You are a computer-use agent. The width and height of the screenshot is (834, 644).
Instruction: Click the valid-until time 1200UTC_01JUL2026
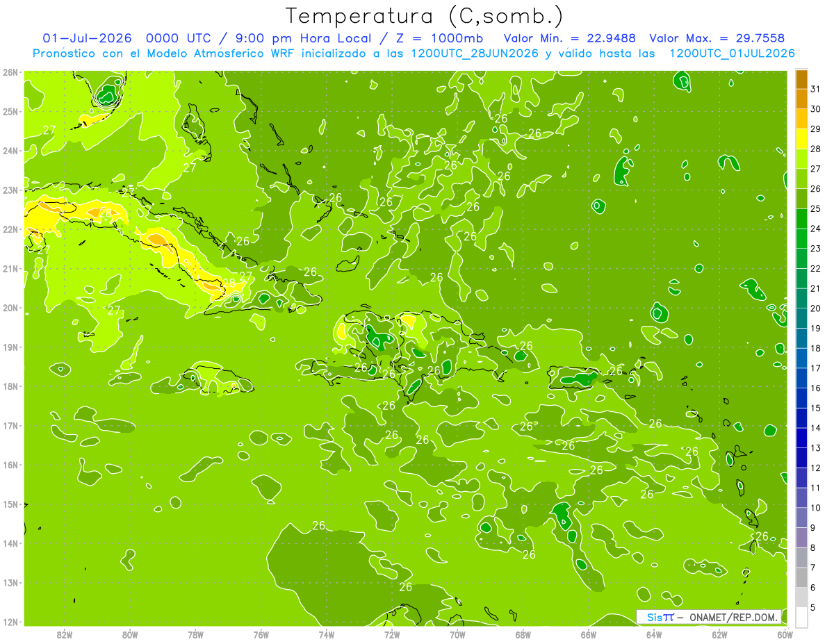[x=733, y=53]
